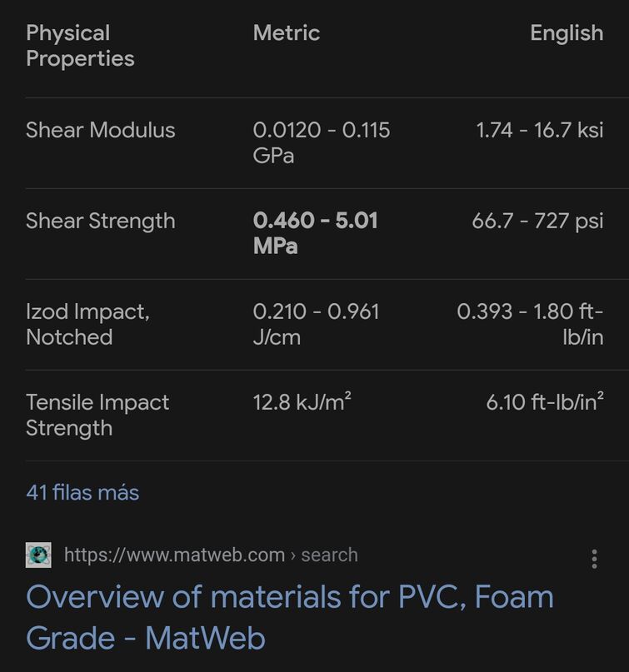Click the Tensile Impact Strength row label
Screen dimensions: 629x672
coord(97,415)
